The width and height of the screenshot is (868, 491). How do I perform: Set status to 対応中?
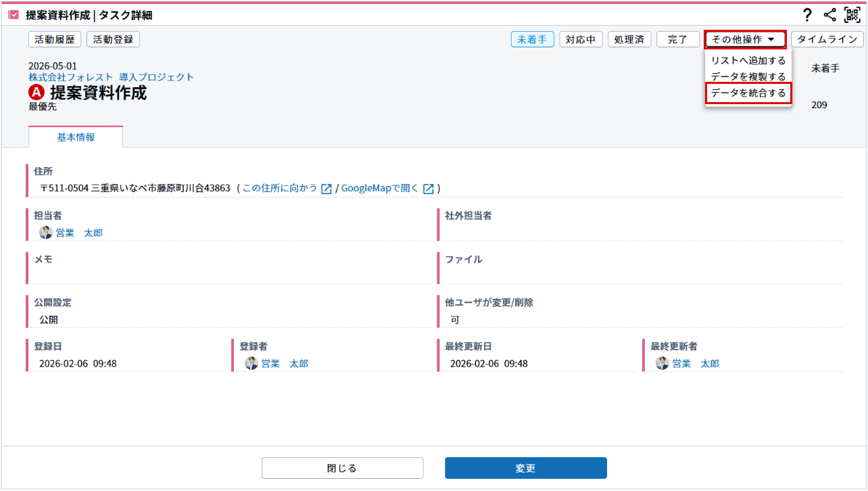point(581,39)
